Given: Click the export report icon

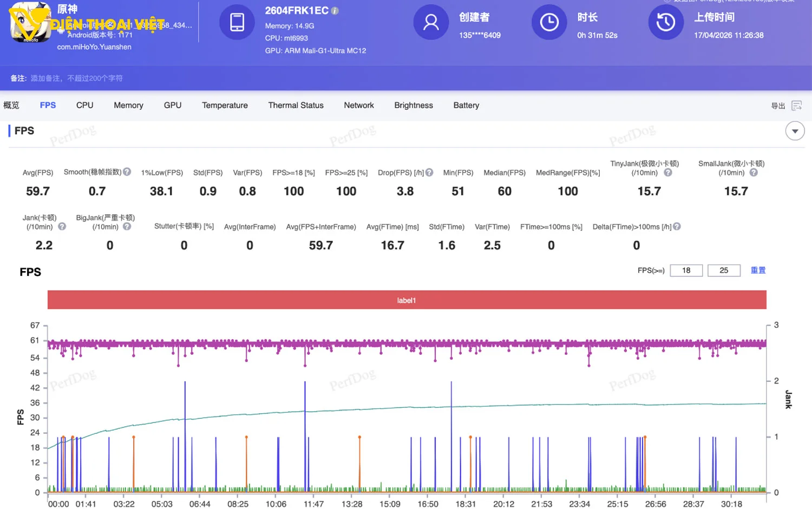Looking at the screenshot, I should (796, 105).
